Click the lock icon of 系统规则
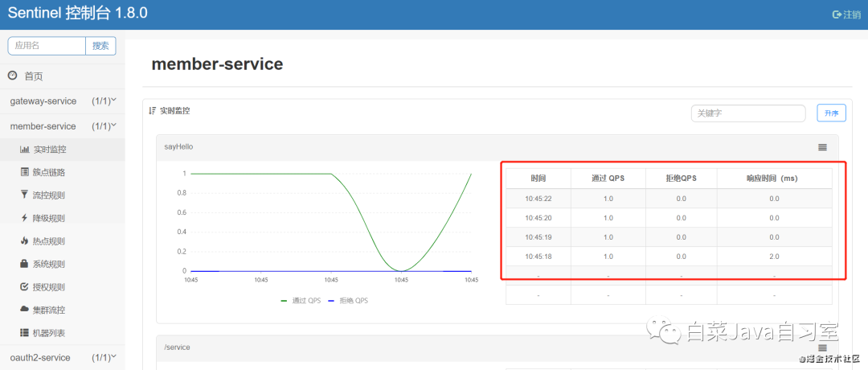868x370 pixels. [24, 264]
